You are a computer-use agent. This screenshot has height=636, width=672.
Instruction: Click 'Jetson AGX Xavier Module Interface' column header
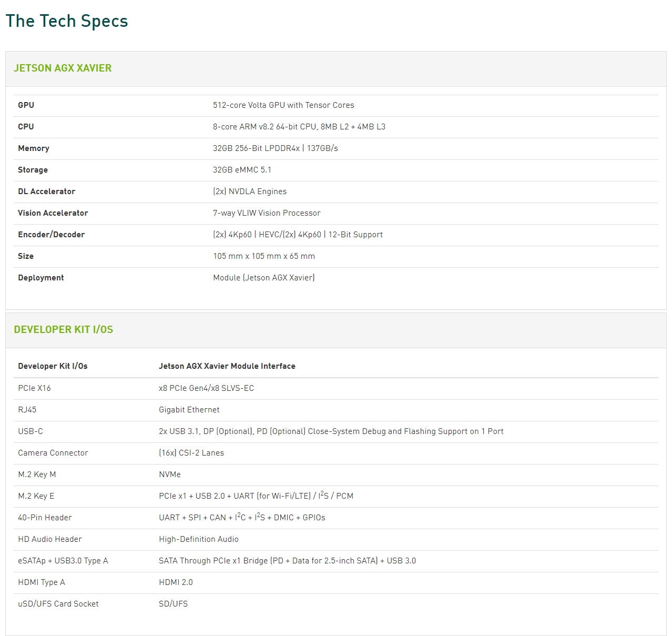[227, 366]
